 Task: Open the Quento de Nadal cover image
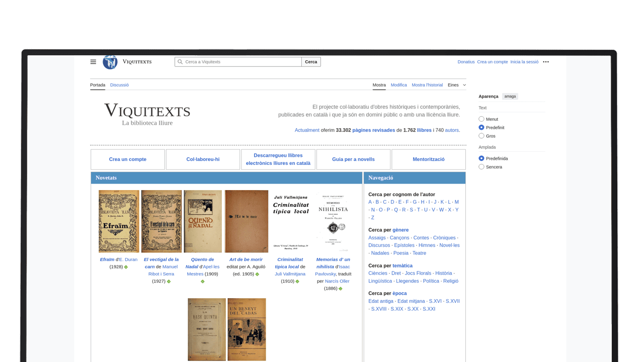(203, 221)
